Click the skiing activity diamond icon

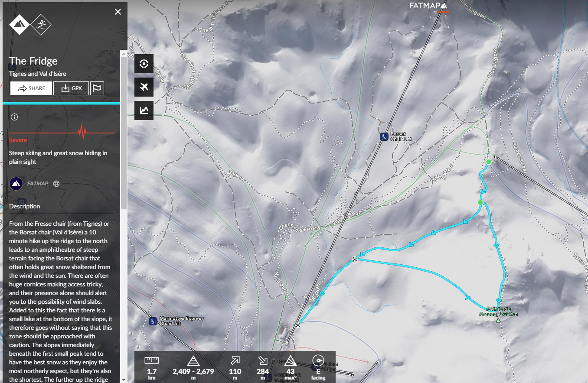(x=41, y=25)
